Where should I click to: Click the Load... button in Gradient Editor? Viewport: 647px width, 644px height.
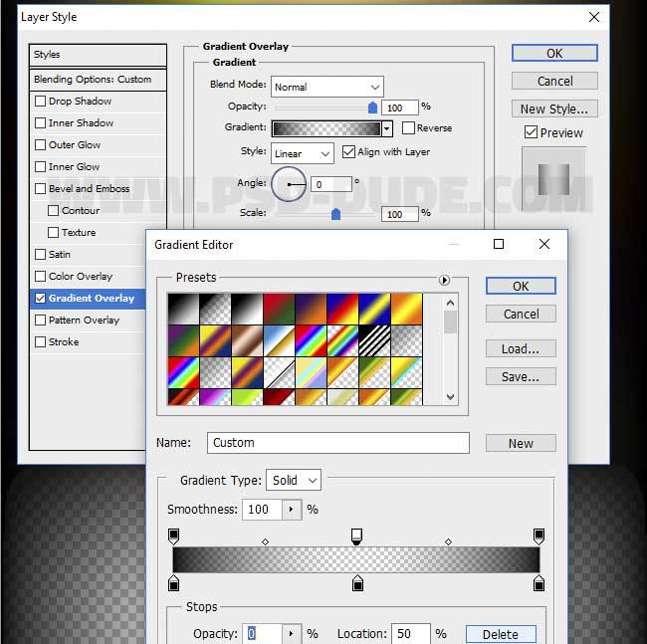tap(521, 348)
